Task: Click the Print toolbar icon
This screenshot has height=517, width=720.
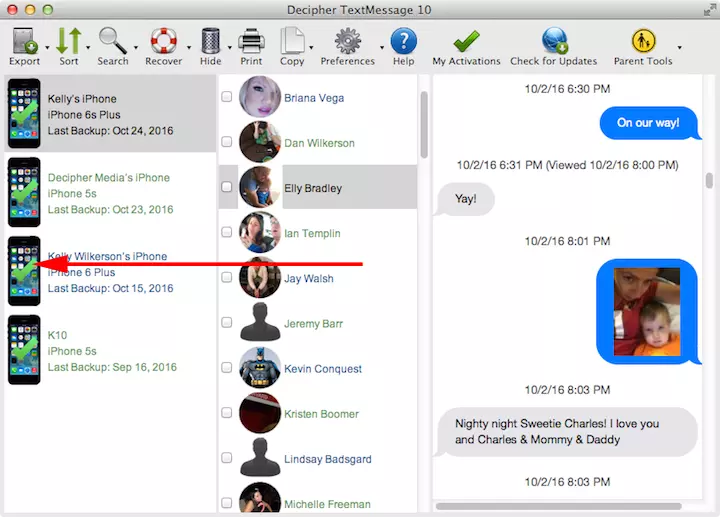Action: [251, 42]
